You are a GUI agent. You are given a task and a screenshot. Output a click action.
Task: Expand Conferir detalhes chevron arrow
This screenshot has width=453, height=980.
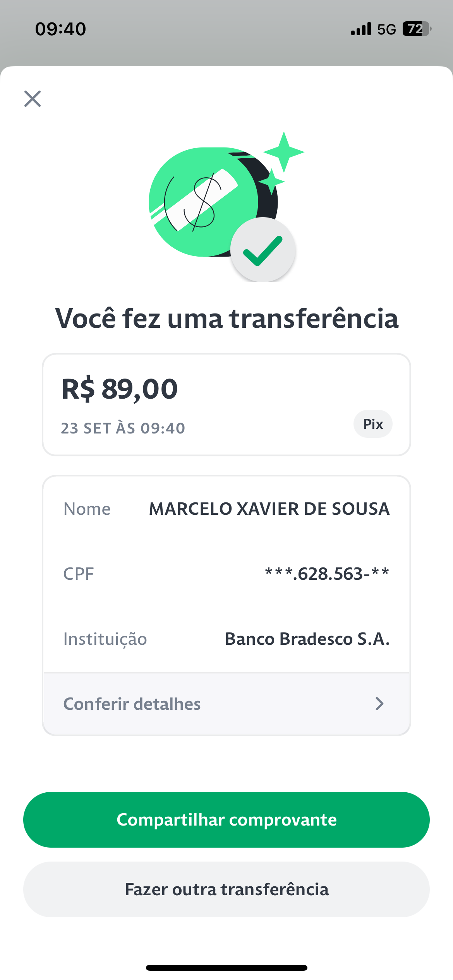coord(379,704)
